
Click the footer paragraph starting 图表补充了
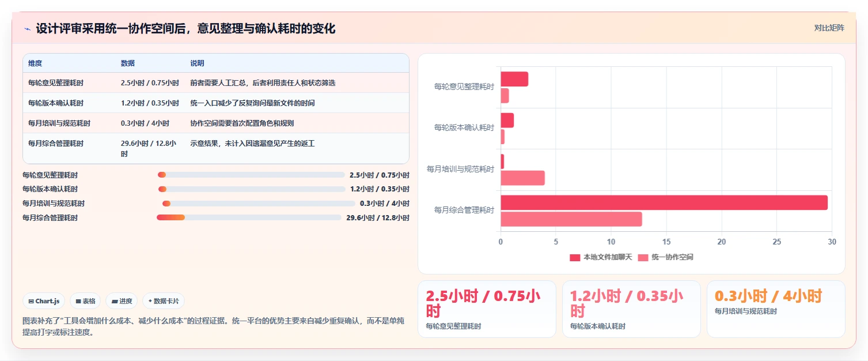[x=214, y=326]
